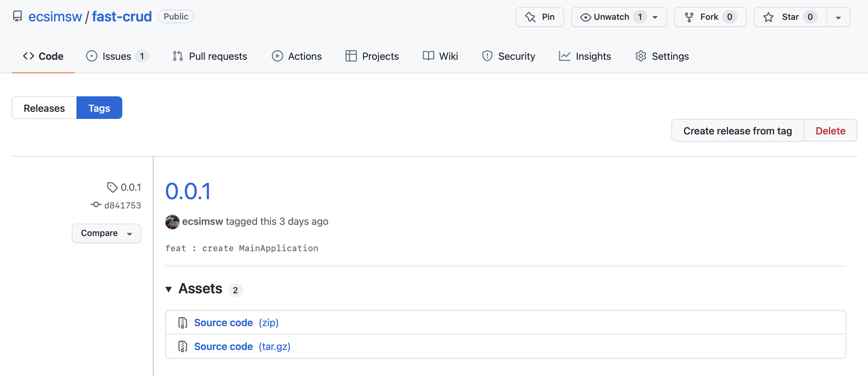Select the Tags toggle button
This screenshot has width=868, height=376.
point(99,108)
